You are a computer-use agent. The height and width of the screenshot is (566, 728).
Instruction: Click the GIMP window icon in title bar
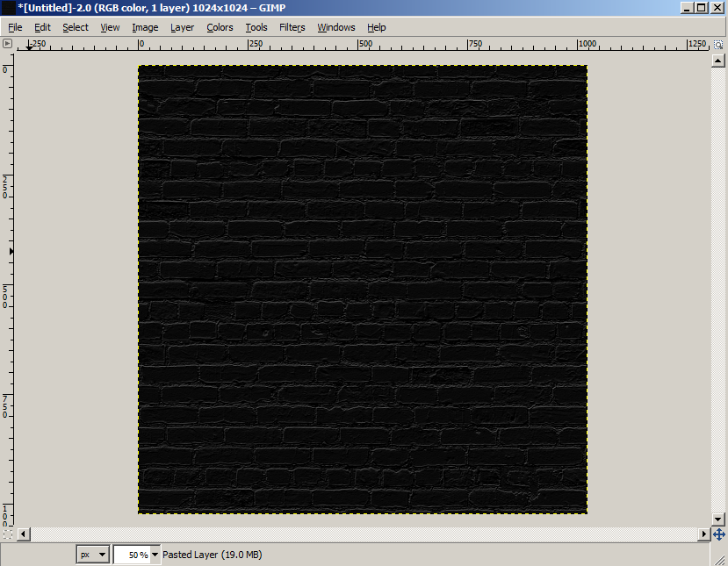tap(9, 7)
